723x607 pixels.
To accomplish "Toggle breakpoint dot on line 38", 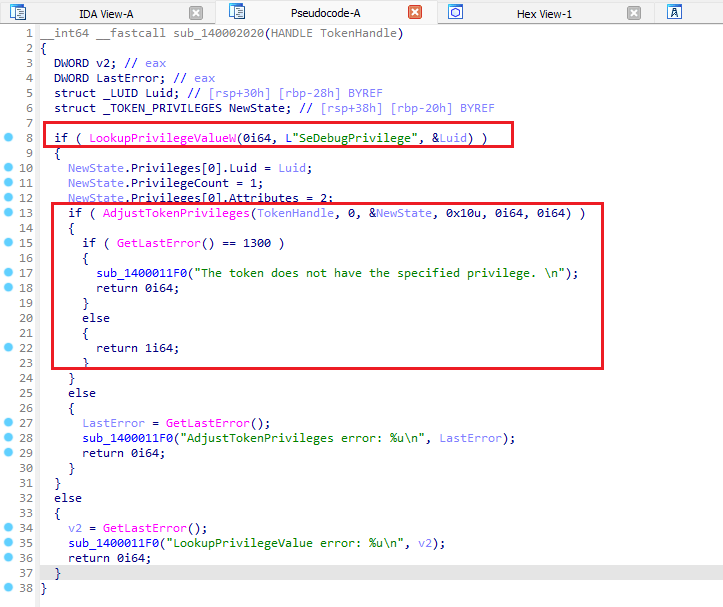I will pos(8,587).
